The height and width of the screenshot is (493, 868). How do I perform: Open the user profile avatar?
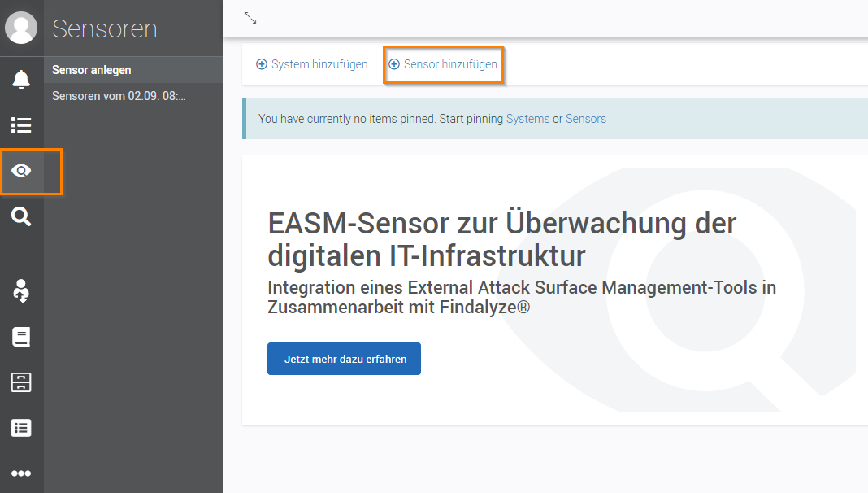[x=21, y=28]
